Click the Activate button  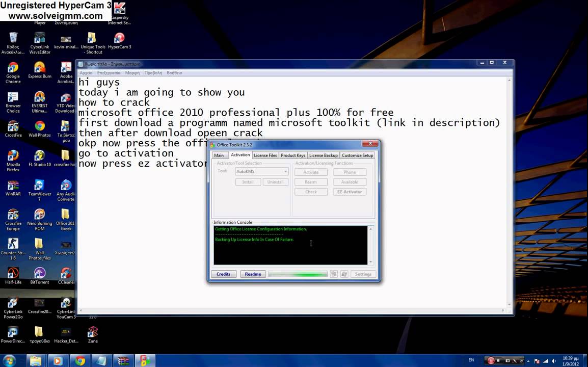pos(311,172)
